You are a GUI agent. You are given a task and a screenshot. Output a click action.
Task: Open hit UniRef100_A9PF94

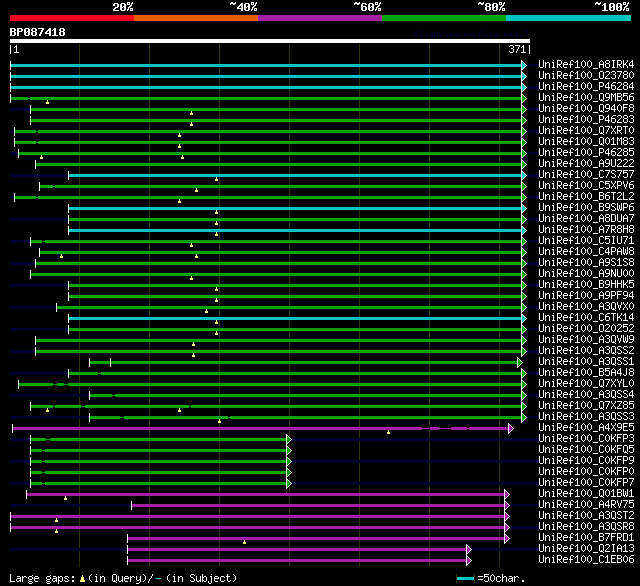click(586, 295)
